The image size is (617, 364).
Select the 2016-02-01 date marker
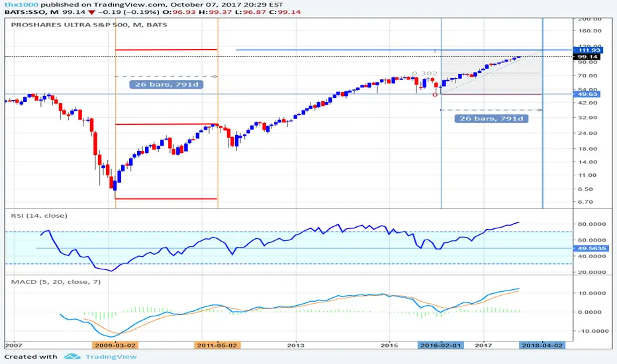441,345
